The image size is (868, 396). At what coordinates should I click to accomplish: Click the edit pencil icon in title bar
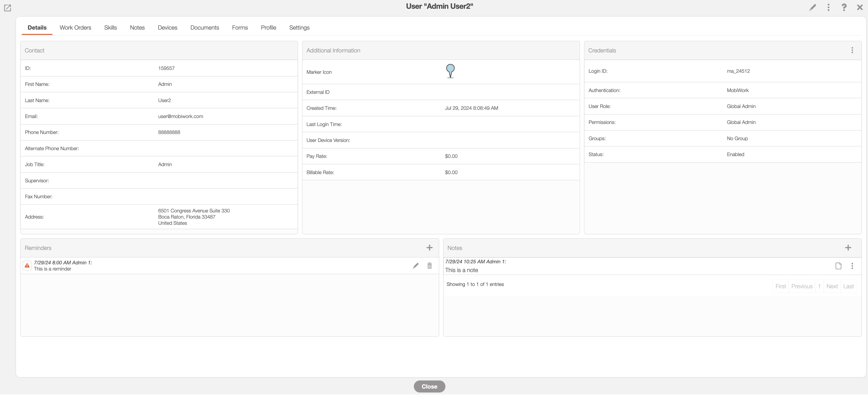coord(812,7)
